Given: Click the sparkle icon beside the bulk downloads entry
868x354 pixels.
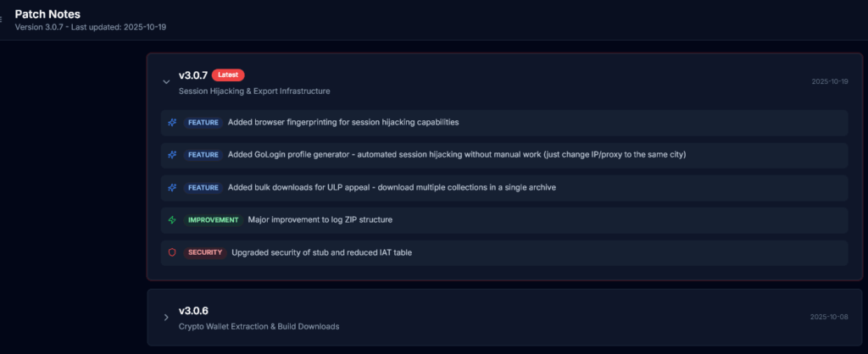Looking at the screenshot, I should coord(172,187).
